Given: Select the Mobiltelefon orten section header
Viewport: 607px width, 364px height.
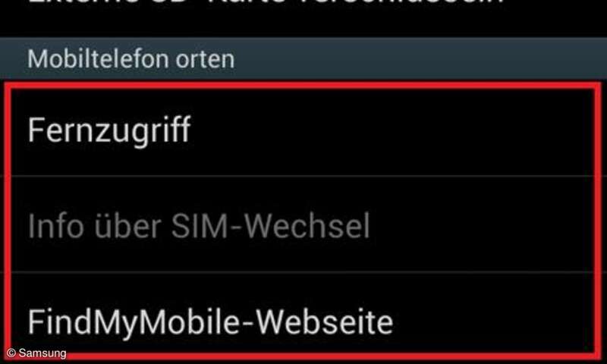Looking at the screenshot, I should pyautogui.click(x=303, y=59).
